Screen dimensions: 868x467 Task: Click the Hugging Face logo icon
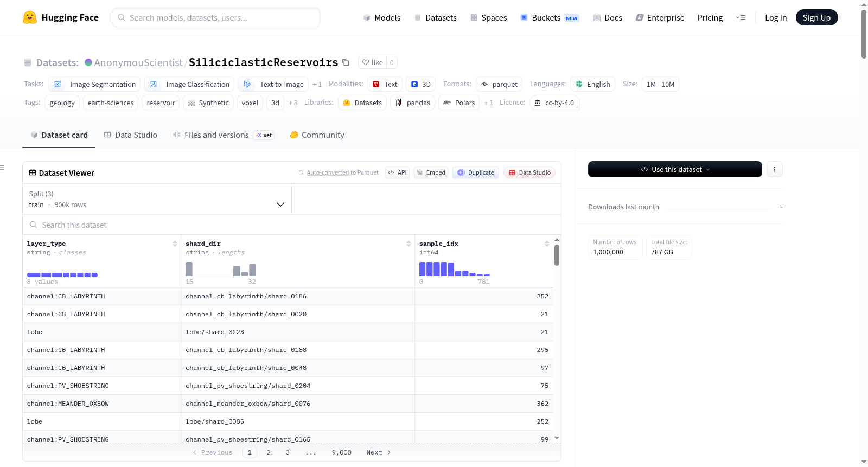point(30,17)
